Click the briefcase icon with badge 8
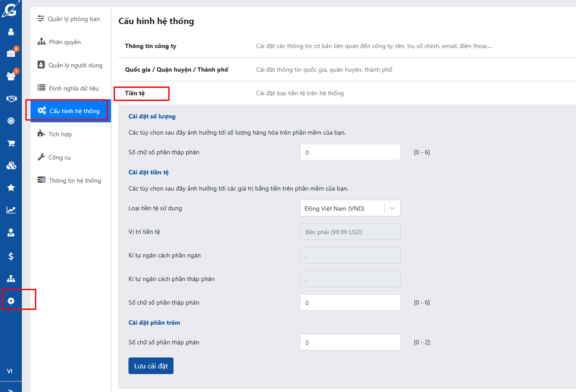576x392 pixels. pos(11,53)
